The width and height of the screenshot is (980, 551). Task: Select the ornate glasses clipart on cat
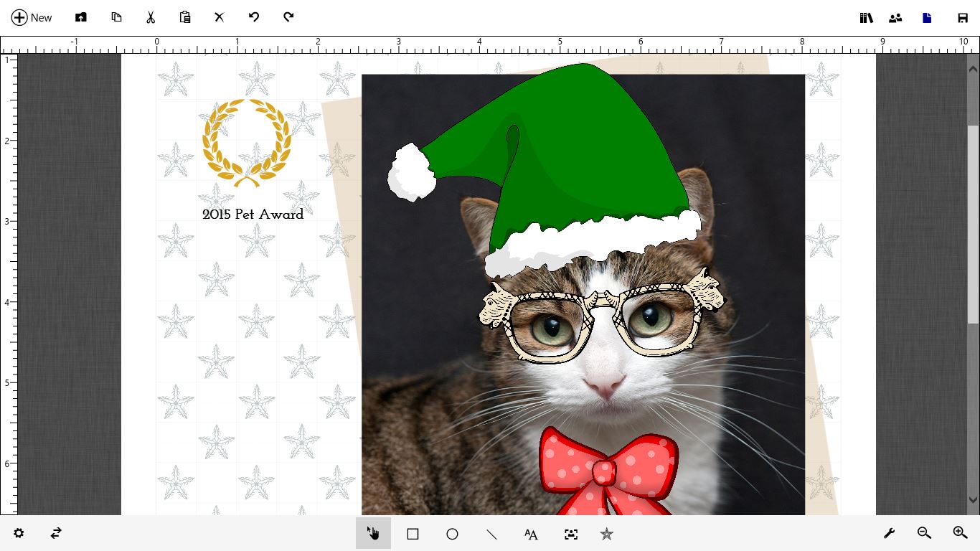pos(602,315)
